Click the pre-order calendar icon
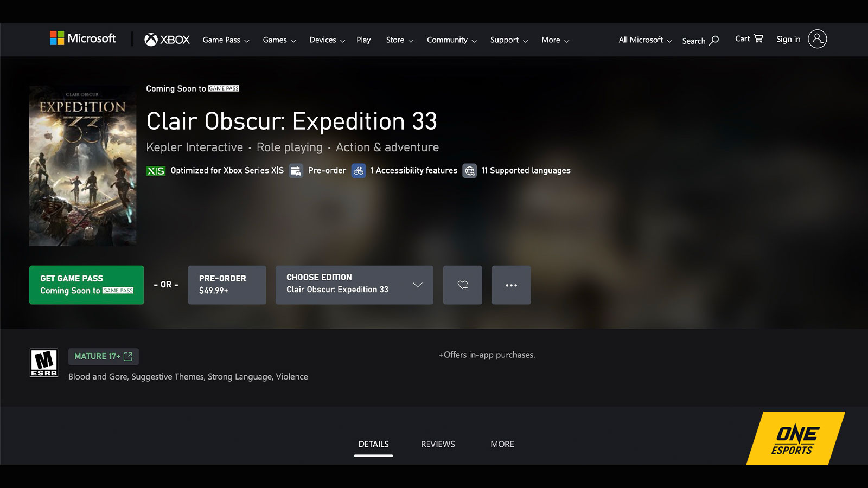 [x=296, y=171]
